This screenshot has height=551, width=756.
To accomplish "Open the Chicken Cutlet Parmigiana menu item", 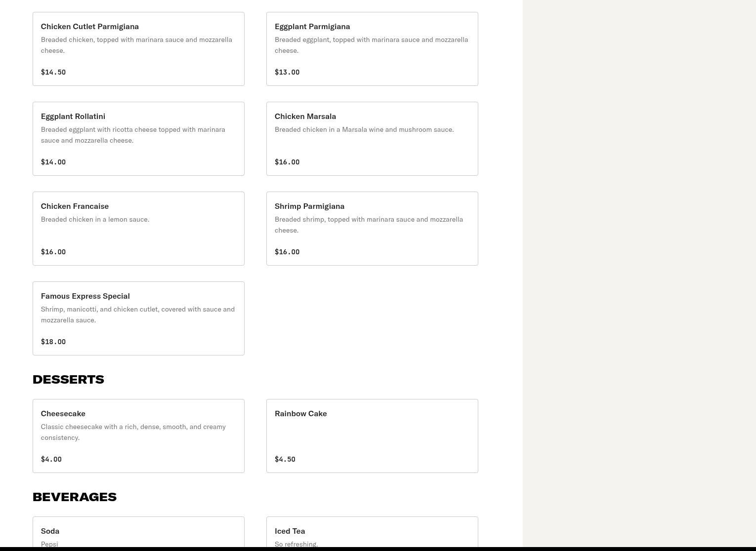I will click(x=138, y=49).
